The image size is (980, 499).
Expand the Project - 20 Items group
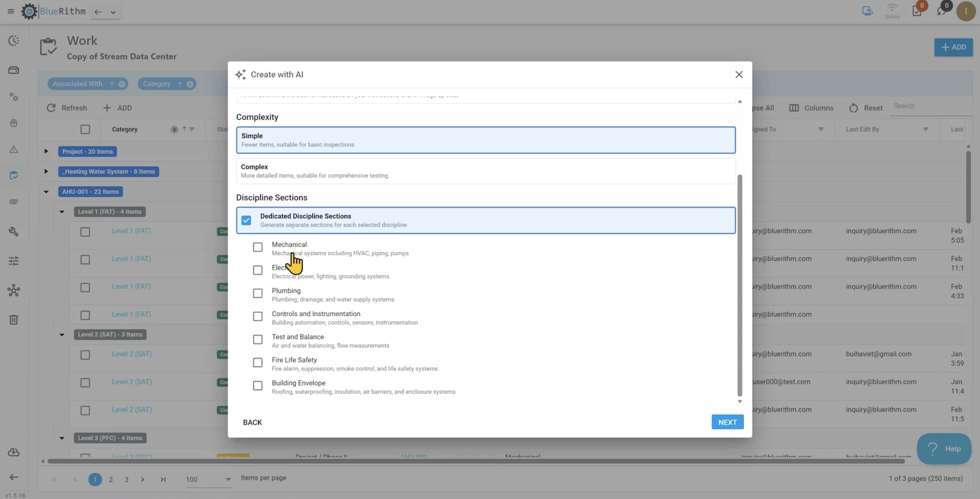(46, 151)
